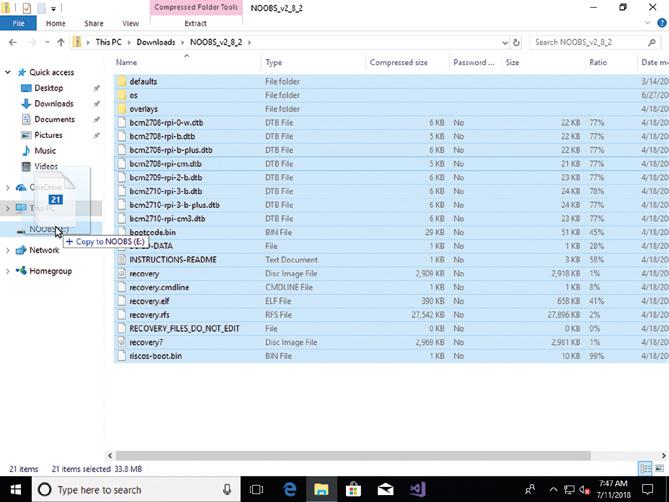Launch Microsoft Edge from the taskbar
Viewport: 669px width, 502px height.
(289, 490)
